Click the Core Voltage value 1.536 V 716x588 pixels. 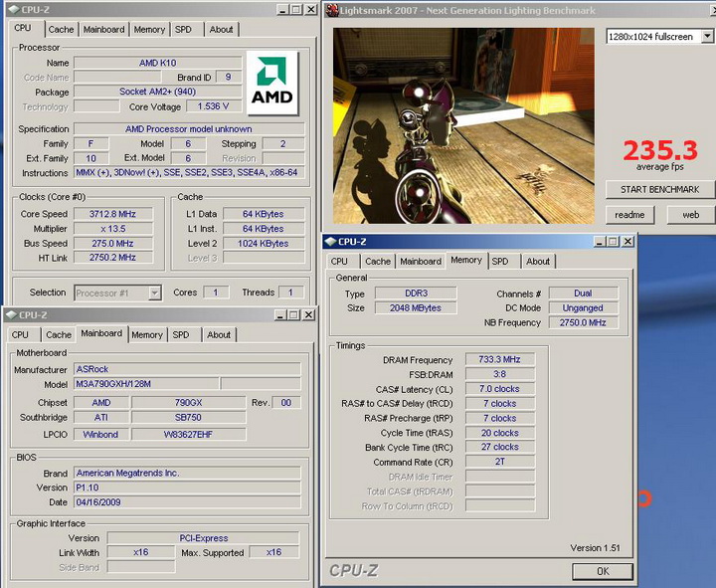pyautogui.click(x=213, y=106)
